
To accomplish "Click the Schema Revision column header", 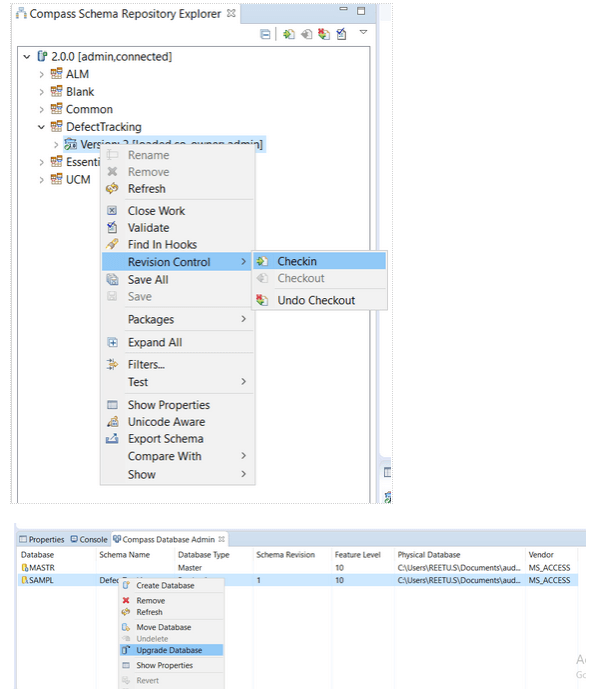I will pyautogui.click(x=292, y=555).
